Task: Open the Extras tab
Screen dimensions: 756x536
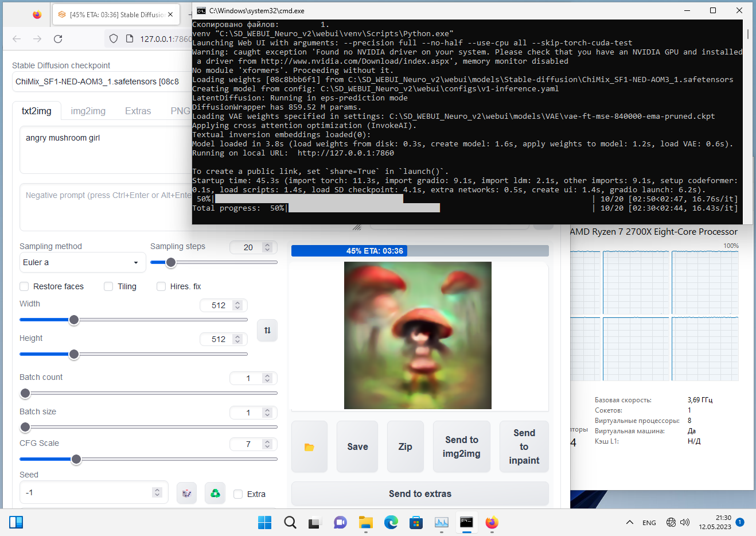Action: click(138, 111)
